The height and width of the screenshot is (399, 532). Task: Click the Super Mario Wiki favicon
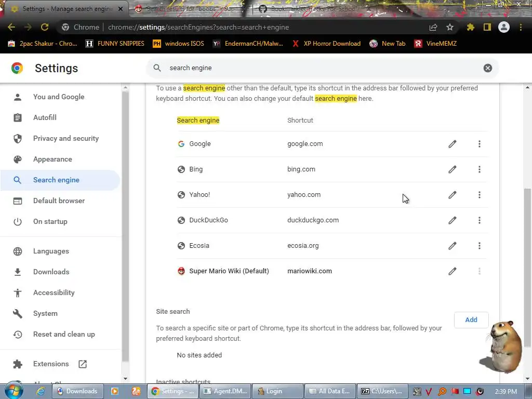(181, 271)
